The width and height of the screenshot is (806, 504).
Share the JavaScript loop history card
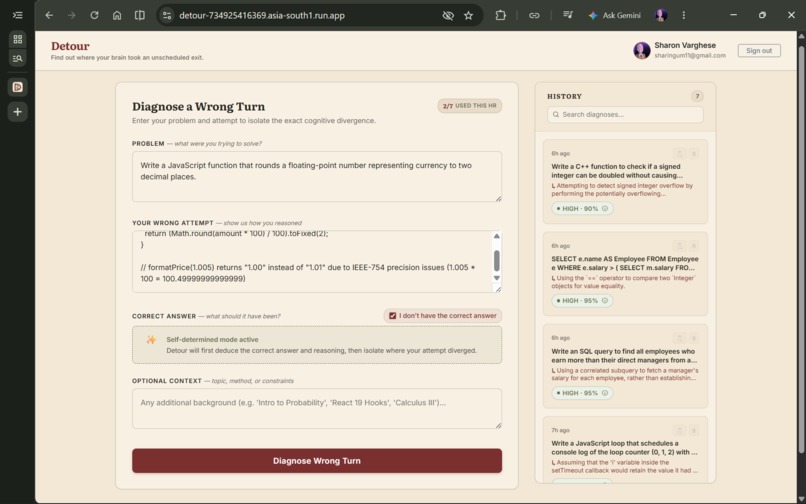pos(679,430)
